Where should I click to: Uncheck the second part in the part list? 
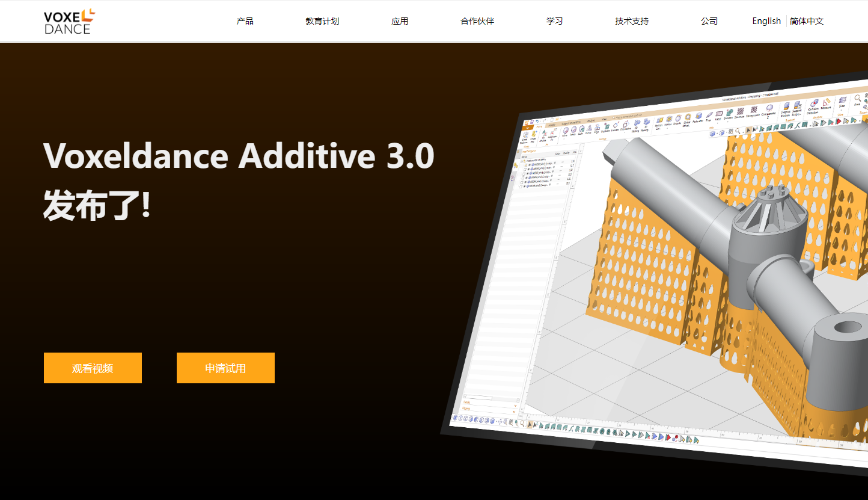(525, 170)
